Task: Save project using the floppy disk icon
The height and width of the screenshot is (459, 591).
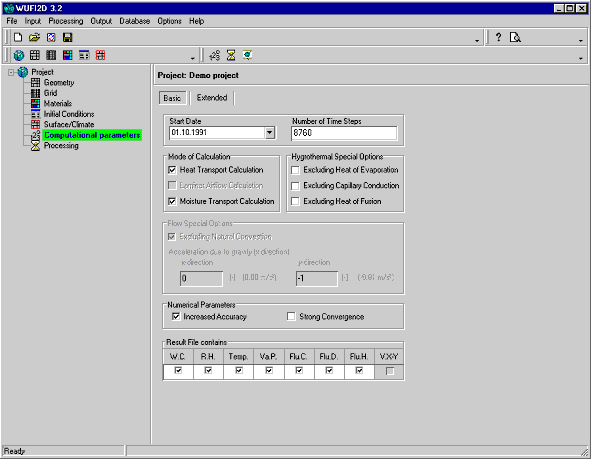Action: point(67,37)
